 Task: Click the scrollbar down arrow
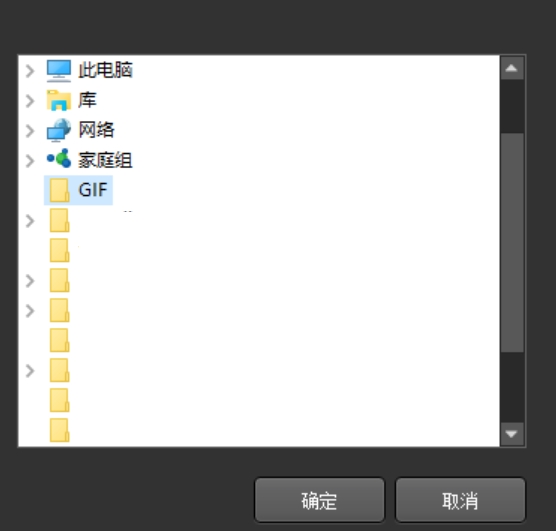coord(511,434)
